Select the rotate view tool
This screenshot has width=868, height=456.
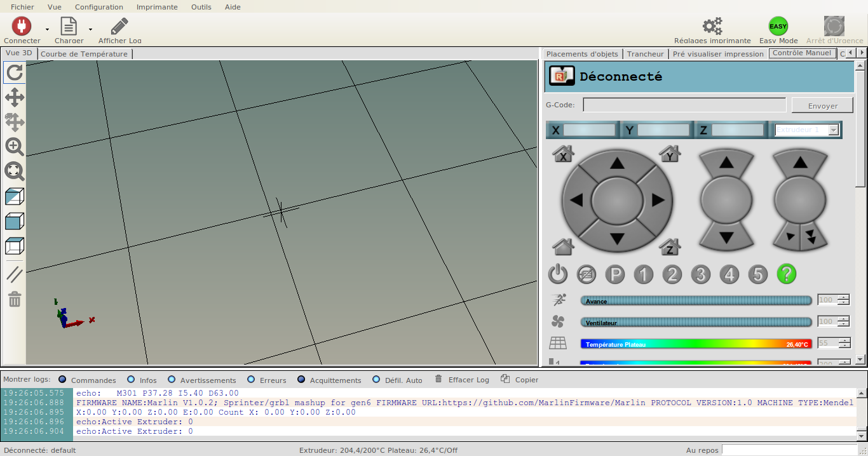click(14, 72)
